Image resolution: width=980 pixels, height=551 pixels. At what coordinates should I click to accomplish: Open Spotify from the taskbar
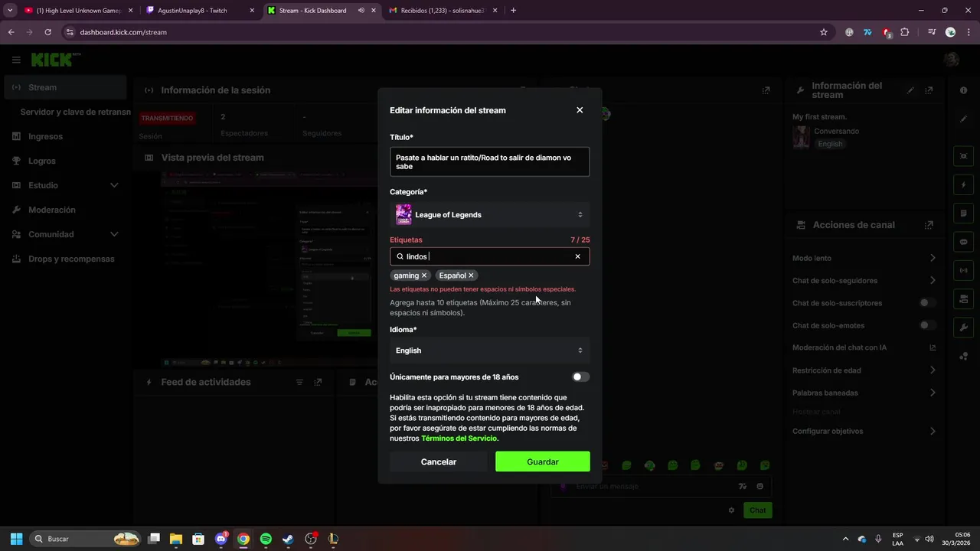pyautogui.click(x=266, y=539)
